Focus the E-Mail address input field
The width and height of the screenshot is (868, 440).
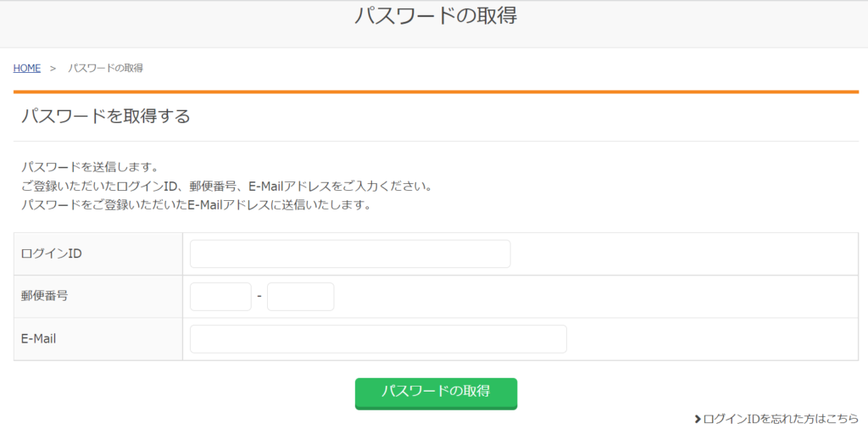pos(378,339)
